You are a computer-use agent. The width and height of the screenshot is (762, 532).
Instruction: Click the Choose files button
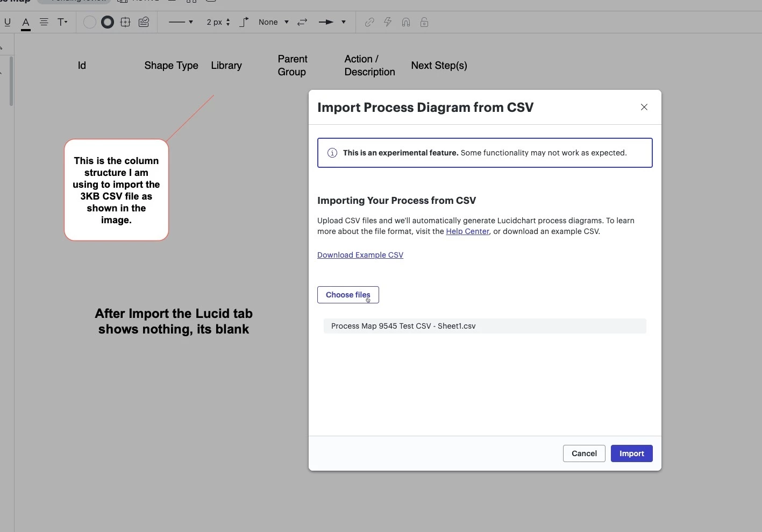click(x=348, y=295)
